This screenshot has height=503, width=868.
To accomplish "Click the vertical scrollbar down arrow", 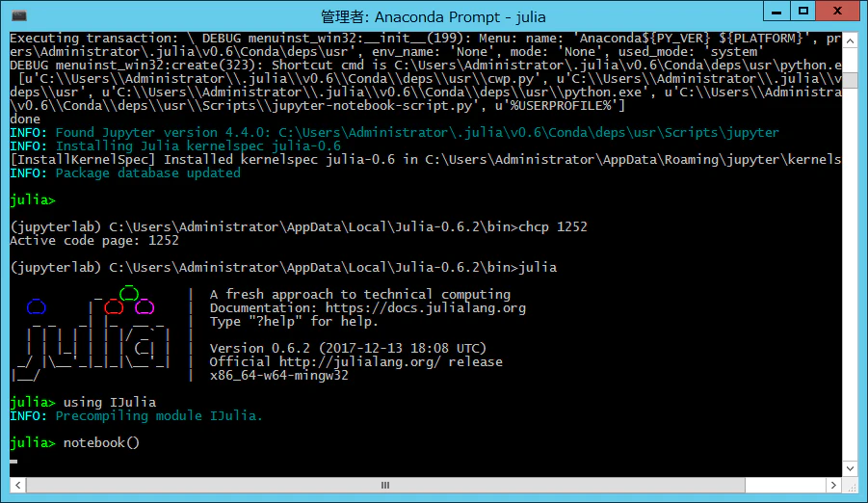I will click(850, 468).
